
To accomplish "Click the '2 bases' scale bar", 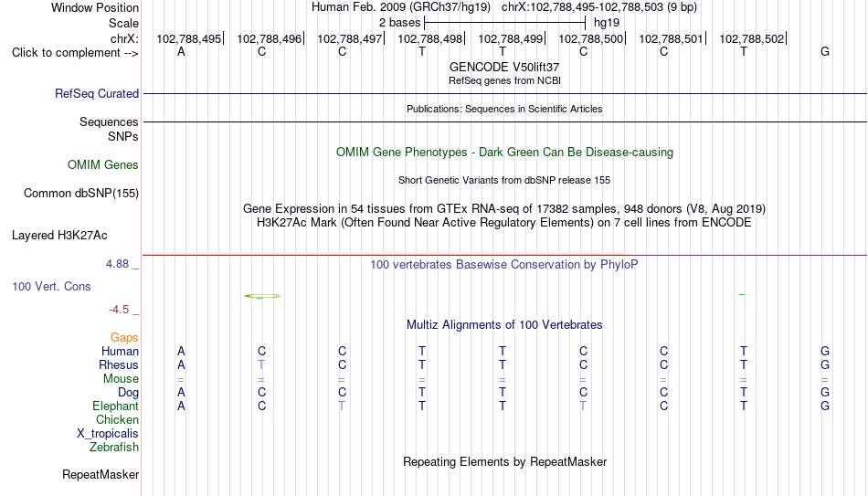I will (504, 23).
